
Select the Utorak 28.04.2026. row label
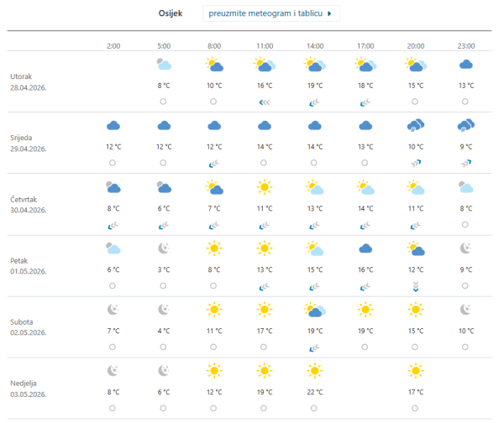pyautogui.click(x=27, y=81)
